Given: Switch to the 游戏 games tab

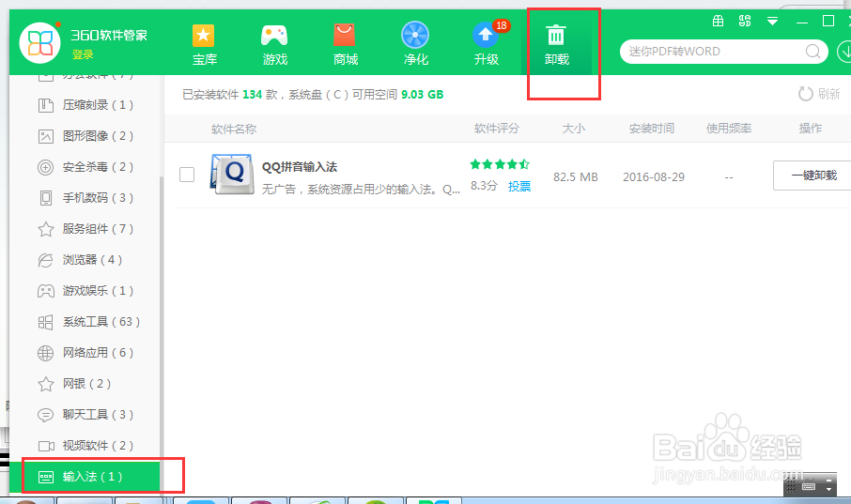Looking at the screenshot, I should pos(274,44).
